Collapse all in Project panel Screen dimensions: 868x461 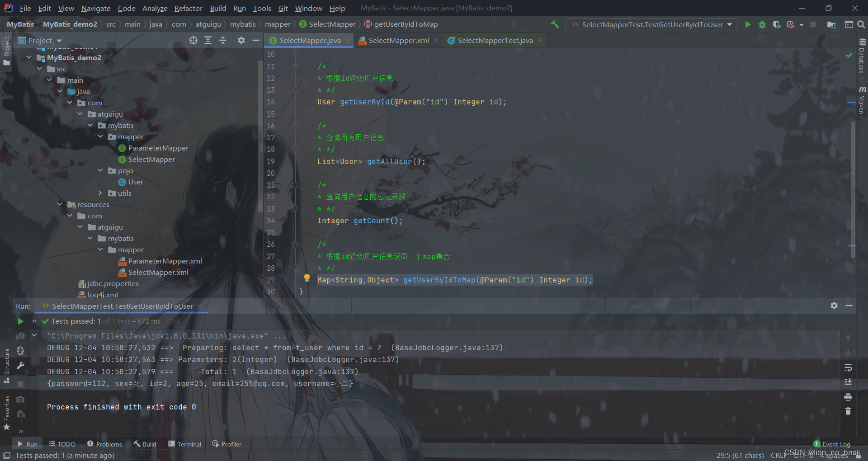(x=223, y=40)
